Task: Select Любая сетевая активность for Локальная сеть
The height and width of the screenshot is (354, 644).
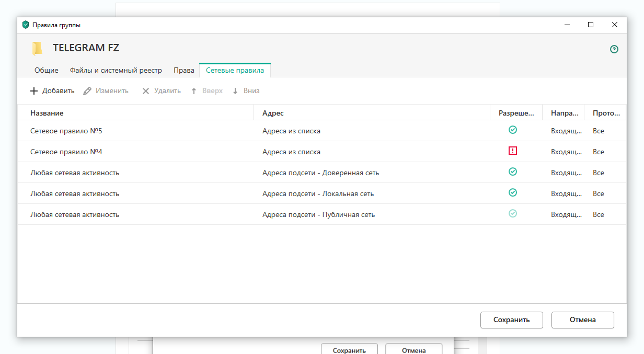Action: click(x=75, y=193)
